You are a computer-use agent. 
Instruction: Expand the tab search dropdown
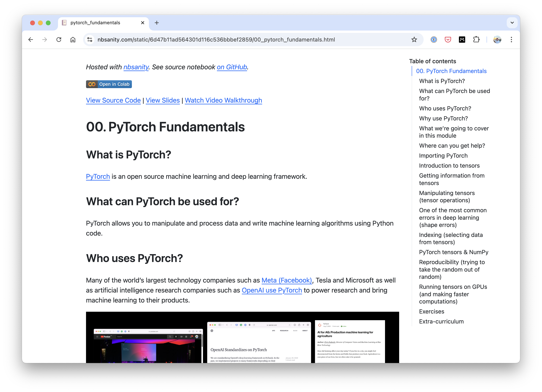512,23
